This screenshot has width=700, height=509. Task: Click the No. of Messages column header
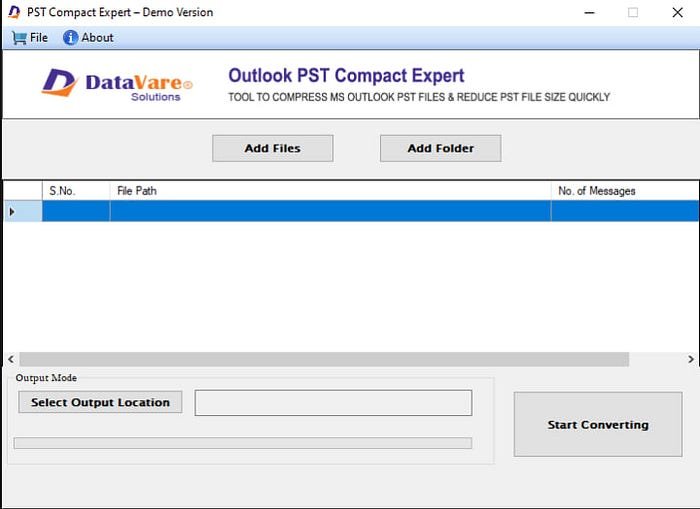click(625, 191)
